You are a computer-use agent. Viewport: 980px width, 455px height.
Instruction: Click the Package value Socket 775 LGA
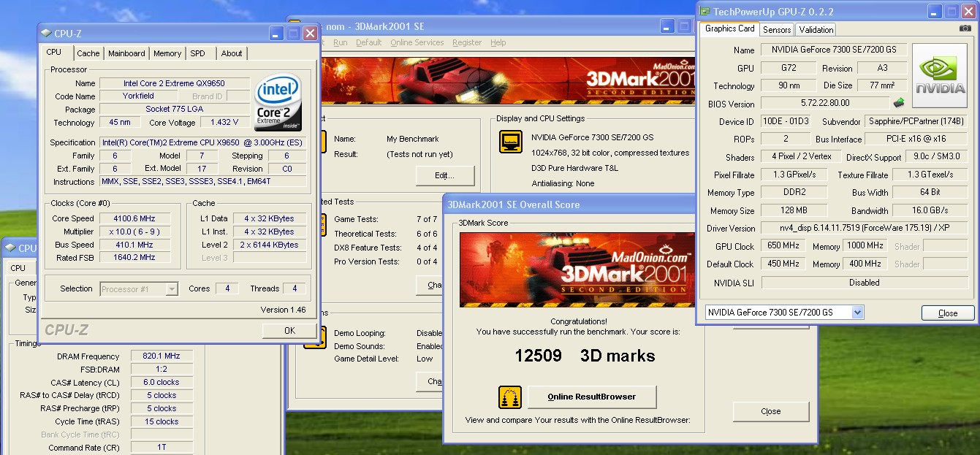point(175,110)
